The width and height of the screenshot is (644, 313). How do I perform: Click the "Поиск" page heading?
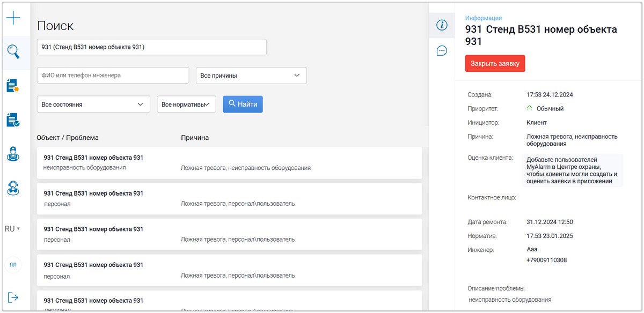55,25
